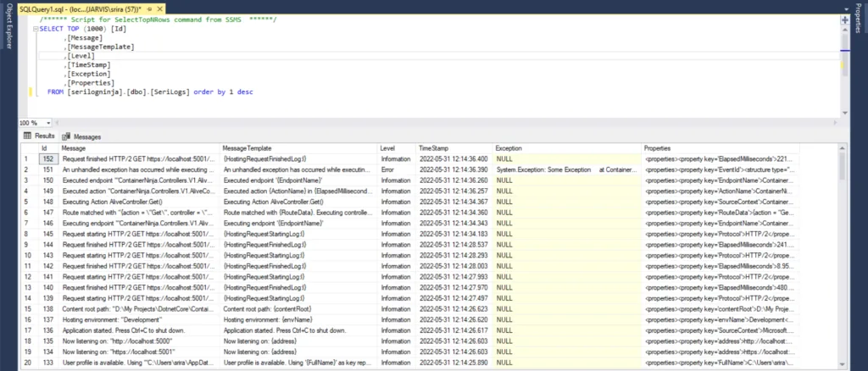Viewport: 868px width, 371px height.
Task: Click the TimeStamp column header
Action: 454,148
